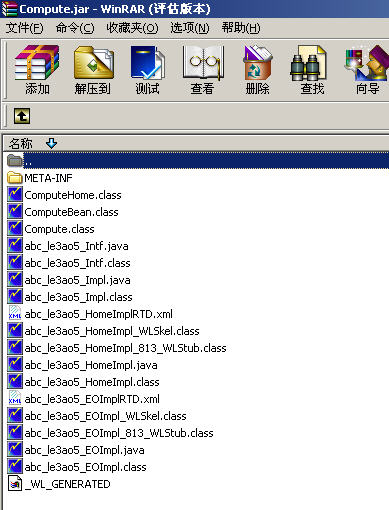Click the 测试 (Test) archive icon
The image size is (389, 510).
coord(147,70)
